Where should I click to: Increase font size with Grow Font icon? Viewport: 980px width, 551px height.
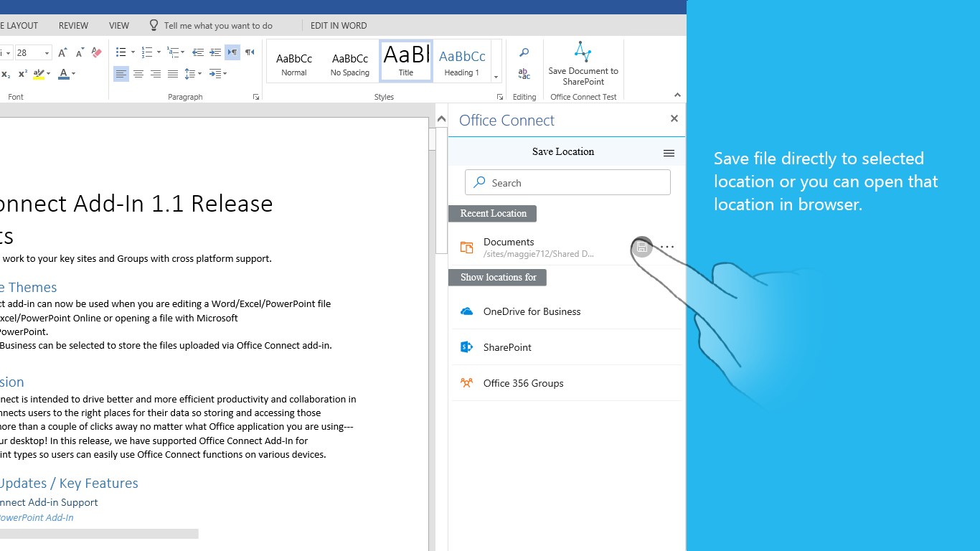62,52
